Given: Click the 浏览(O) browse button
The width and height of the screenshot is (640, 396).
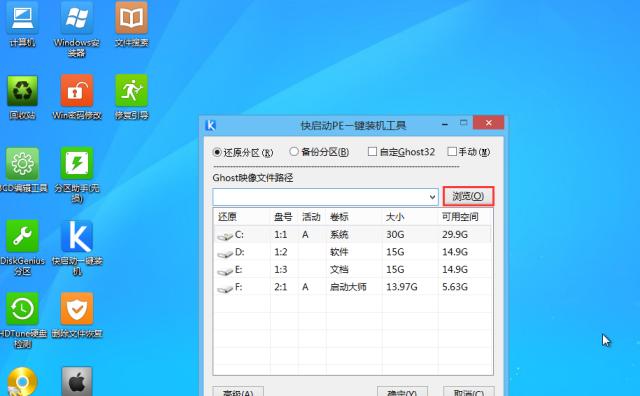Looking at the screenshot, I should tap(468, 196).
